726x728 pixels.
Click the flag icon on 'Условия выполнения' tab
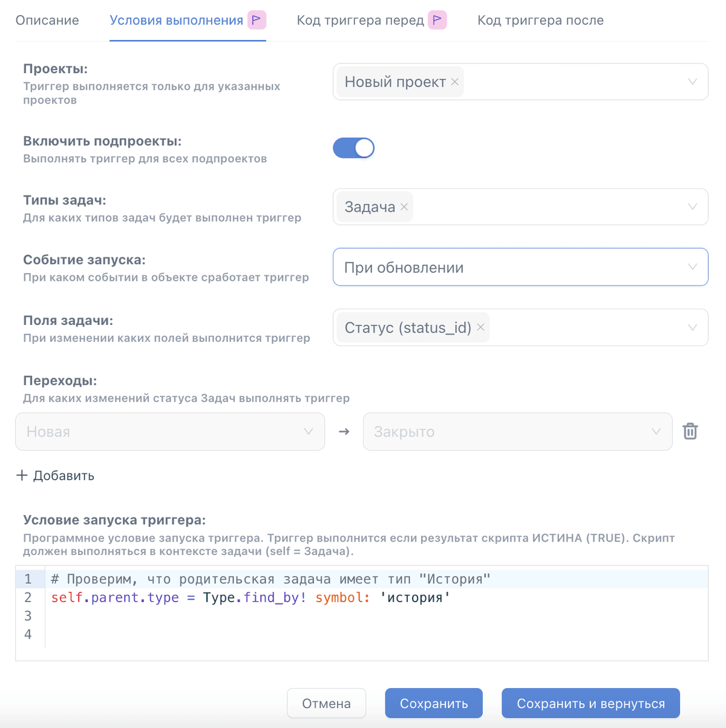coord(257,20)
